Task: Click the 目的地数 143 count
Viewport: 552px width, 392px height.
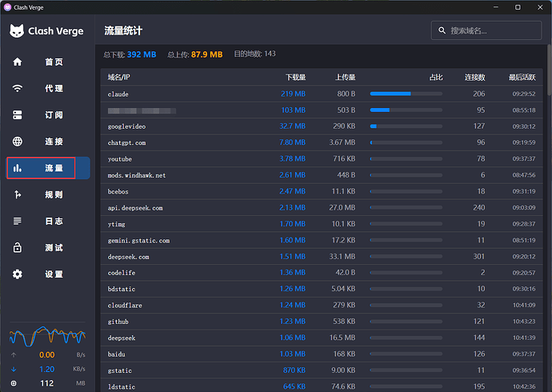Action: coord(255,54)
